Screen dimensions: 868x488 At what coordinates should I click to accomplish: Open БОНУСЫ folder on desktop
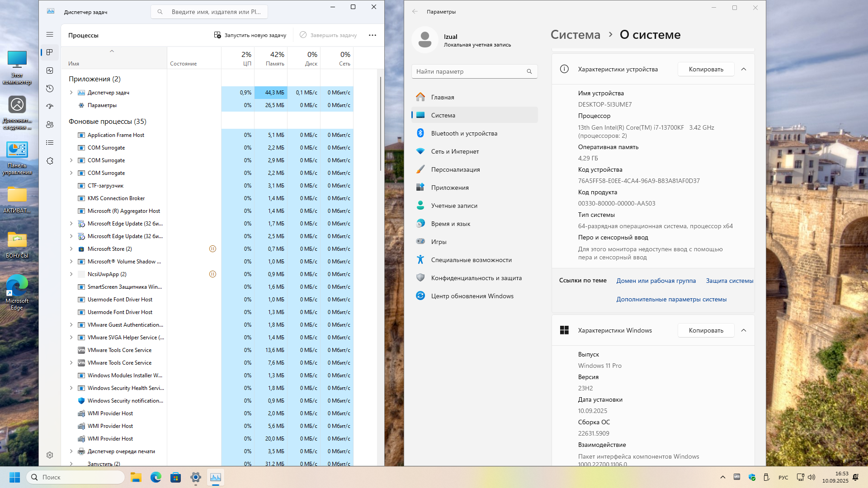pyautogui.click(x=17, y=245)
